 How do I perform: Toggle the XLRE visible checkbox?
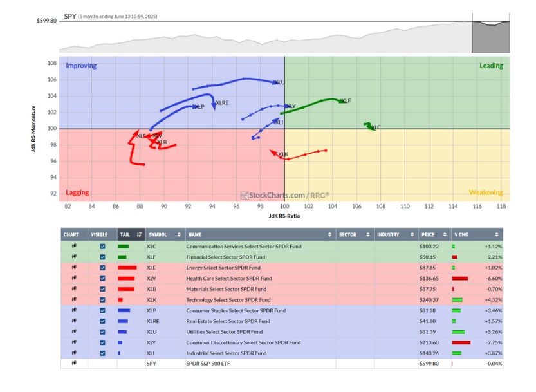click(102, 321)
